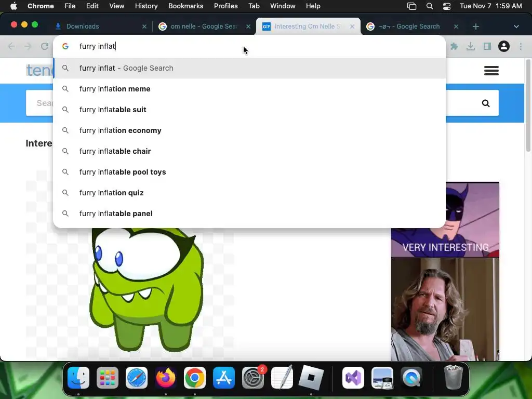Image resolution: width=532 pixels, height=399 pixels.
Task: Open the bearded long-haired man GIF
Action: tap(445, 310)
